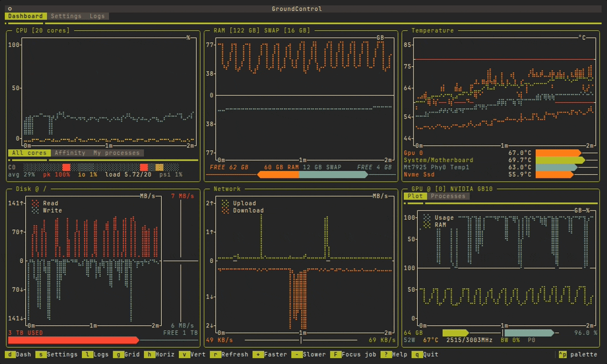Open the Settings tab at the top
607x364 pixels.
click(x=66, y=16)
